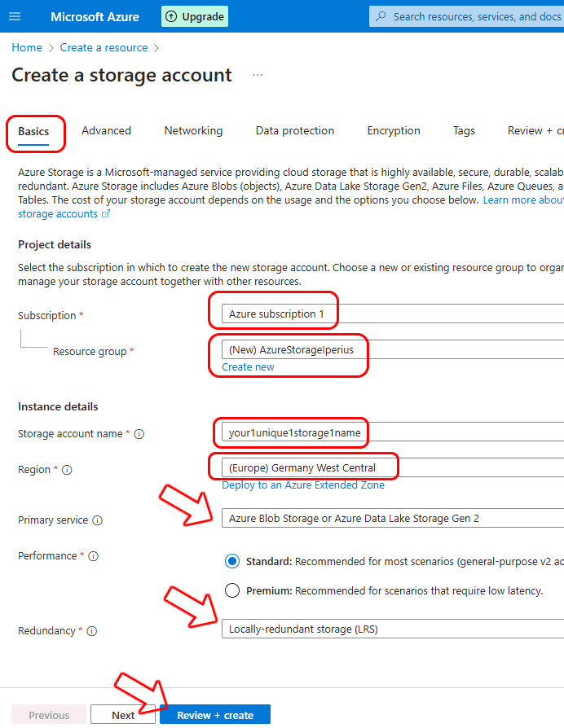The width and height of the screenshot is (564, 728).
Task: Open the Data protection tab
Action: [x=294, y=131]
